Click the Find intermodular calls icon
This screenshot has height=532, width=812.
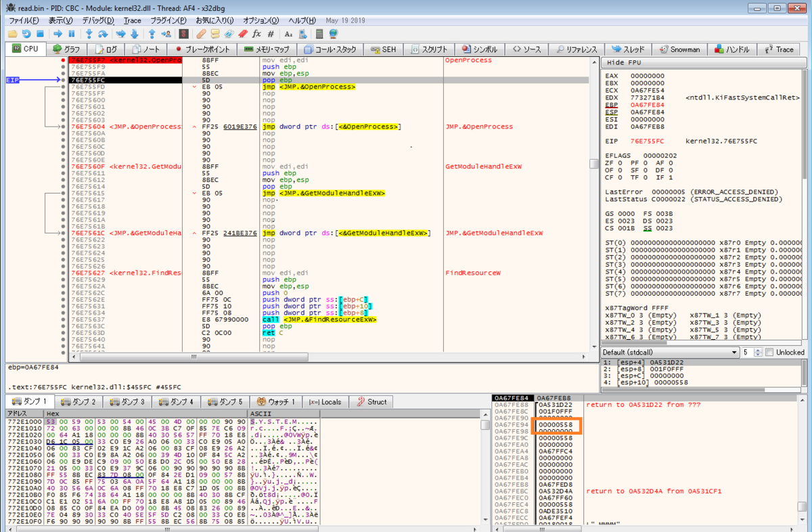[302, 33]
